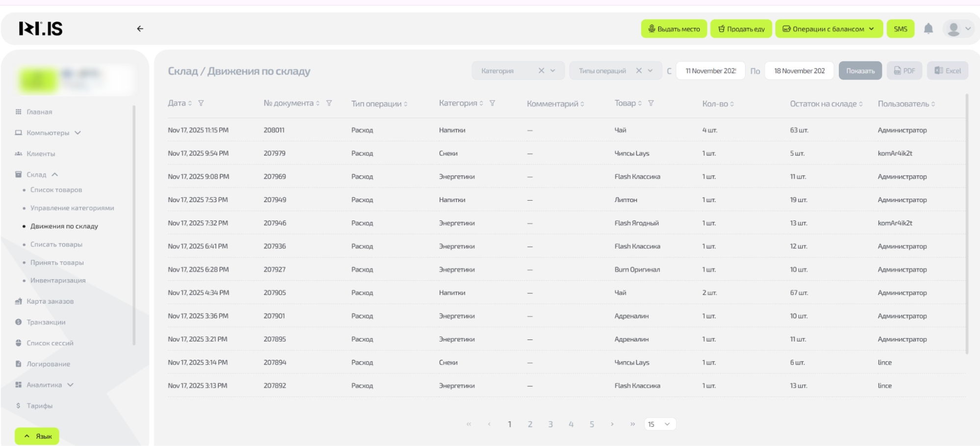This screenshot has width=980, height=446.
Task: Click the filter icon next to Дата
Action: pos(201,104)
